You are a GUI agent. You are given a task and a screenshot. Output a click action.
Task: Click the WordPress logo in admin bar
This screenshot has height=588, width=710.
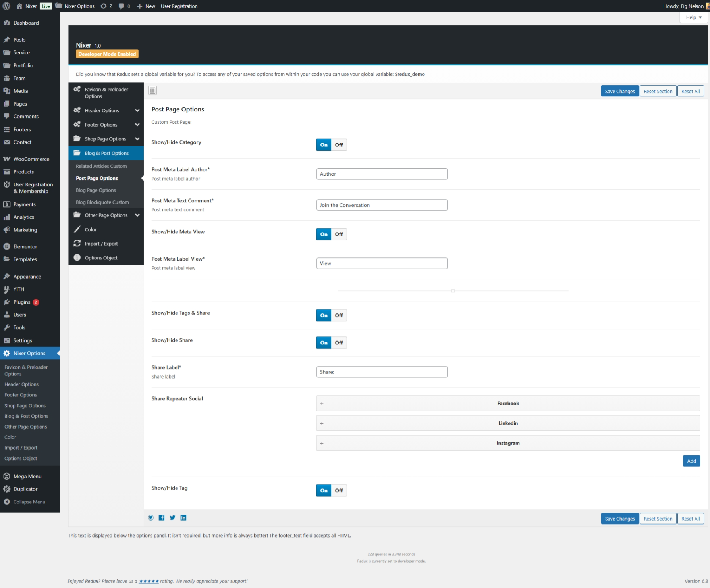pyautogui.click(x=7, y=6)
